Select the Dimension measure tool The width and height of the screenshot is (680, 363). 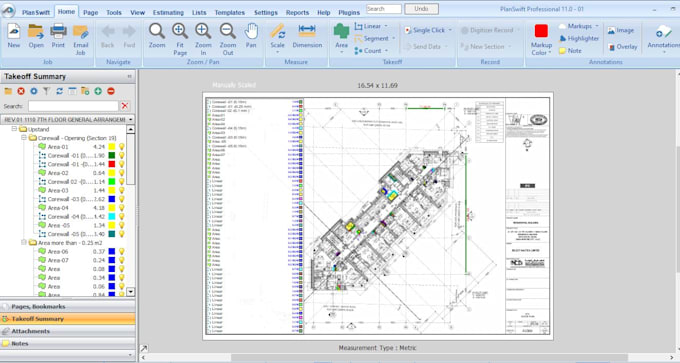[x=307, y=36]
